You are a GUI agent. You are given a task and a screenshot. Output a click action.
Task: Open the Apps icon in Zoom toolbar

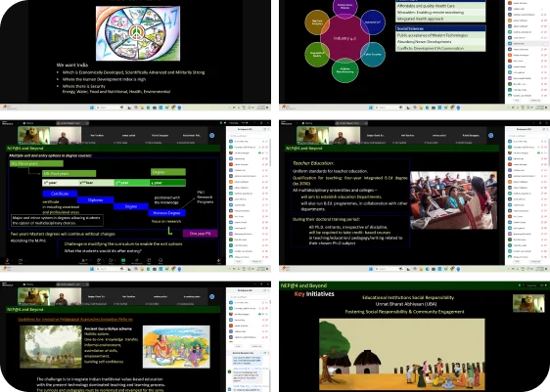[x=150, y=260]
